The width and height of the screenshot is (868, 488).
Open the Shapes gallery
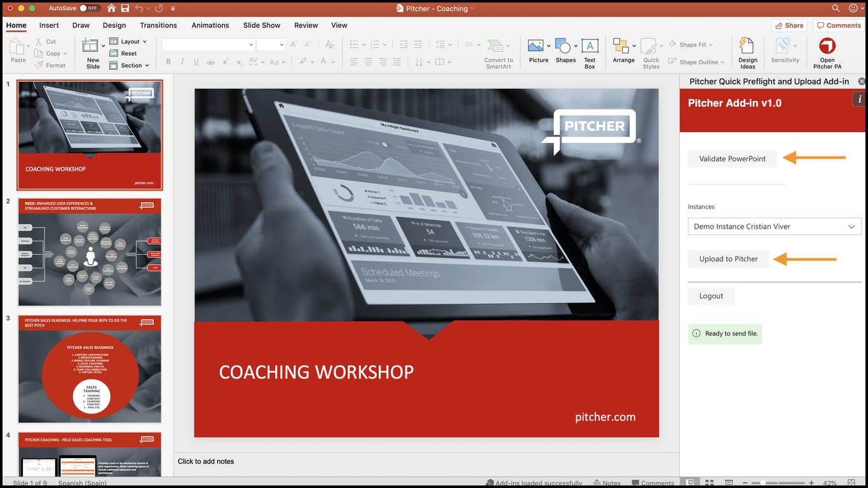click(x=563, y=46)
